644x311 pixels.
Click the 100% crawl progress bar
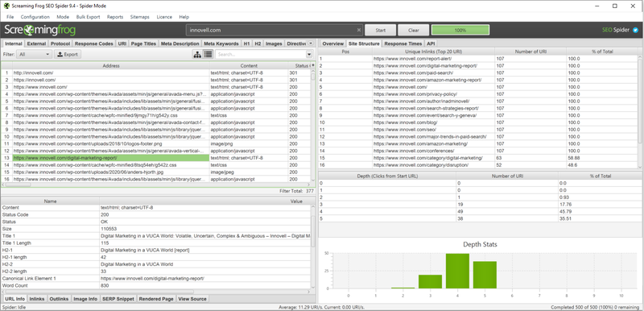click(x=460, y=30)
